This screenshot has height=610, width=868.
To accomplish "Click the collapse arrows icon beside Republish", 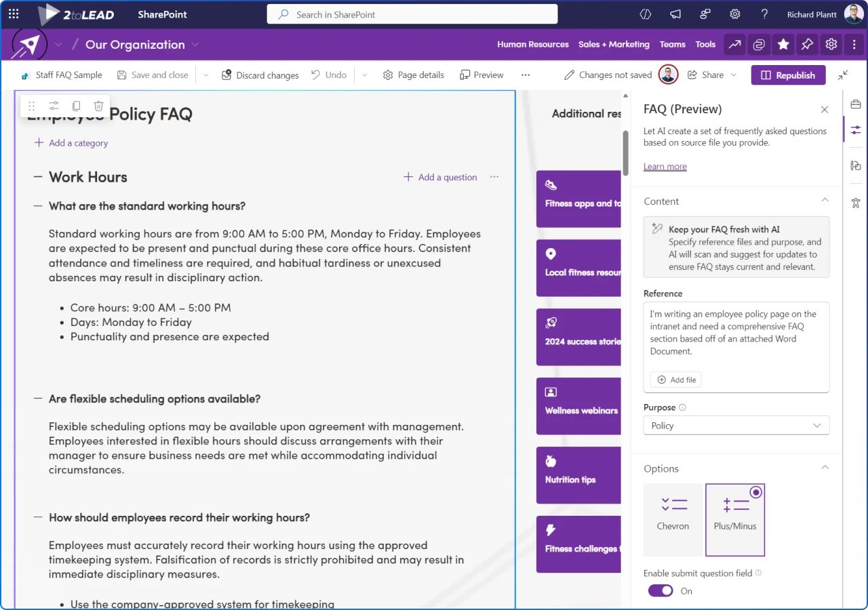I will 843,75.
